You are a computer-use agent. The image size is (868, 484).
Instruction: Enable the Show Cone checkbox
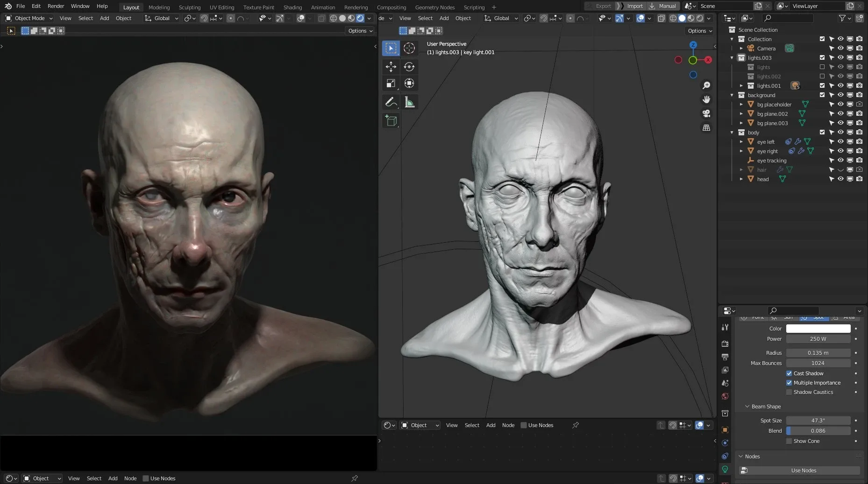point(789,441)
